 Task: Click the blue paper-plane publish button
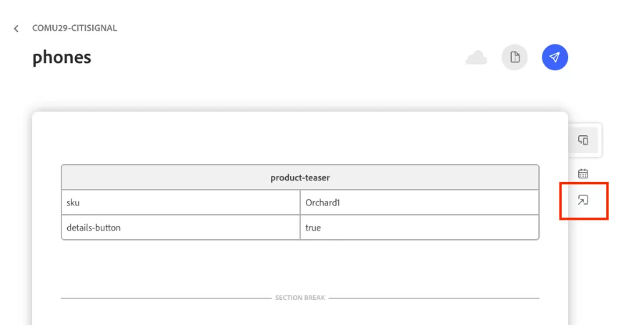coord(555,57)
